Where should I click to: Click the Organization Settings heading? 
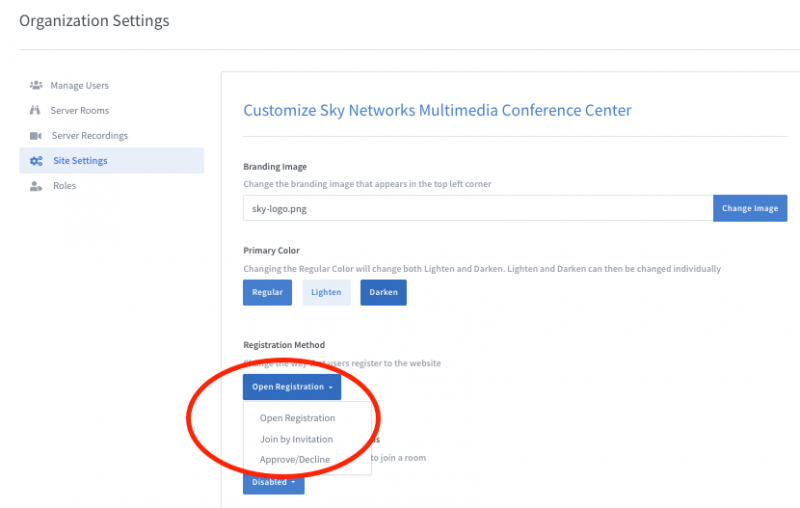94,21
